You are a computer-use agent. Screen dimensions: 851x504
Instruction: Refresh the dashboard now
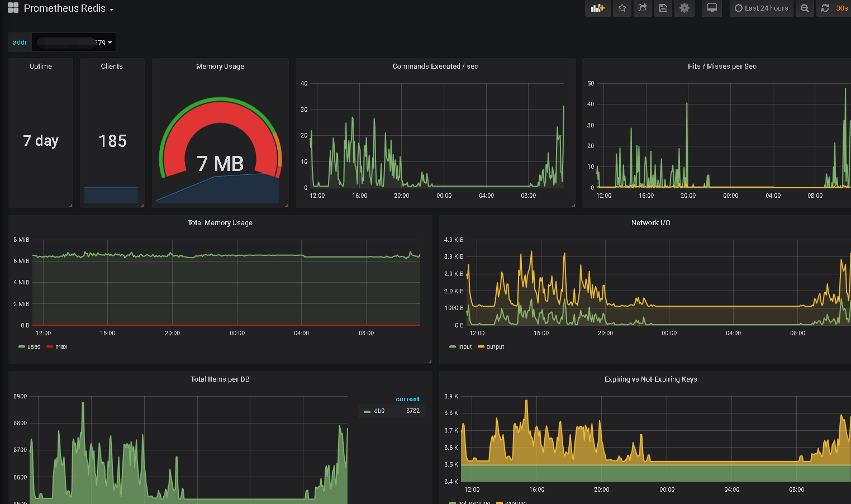pyautogui.click(x=825, y=8)
